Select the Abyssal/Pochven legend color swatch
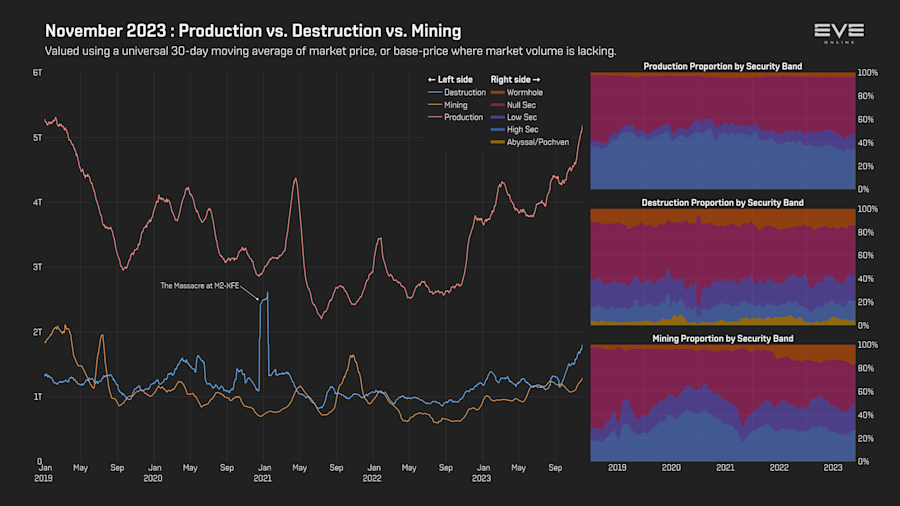 click(x=498, y=142)
